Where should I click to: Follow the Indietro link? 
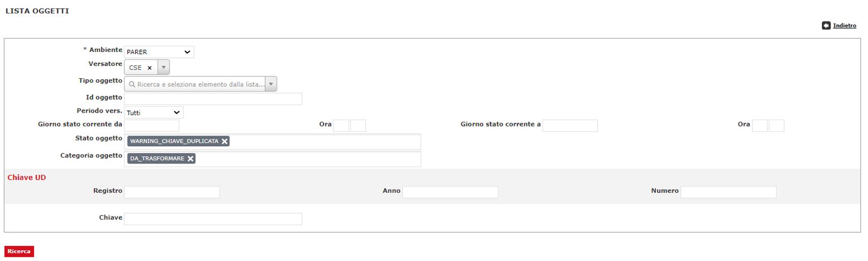point(844,26)
